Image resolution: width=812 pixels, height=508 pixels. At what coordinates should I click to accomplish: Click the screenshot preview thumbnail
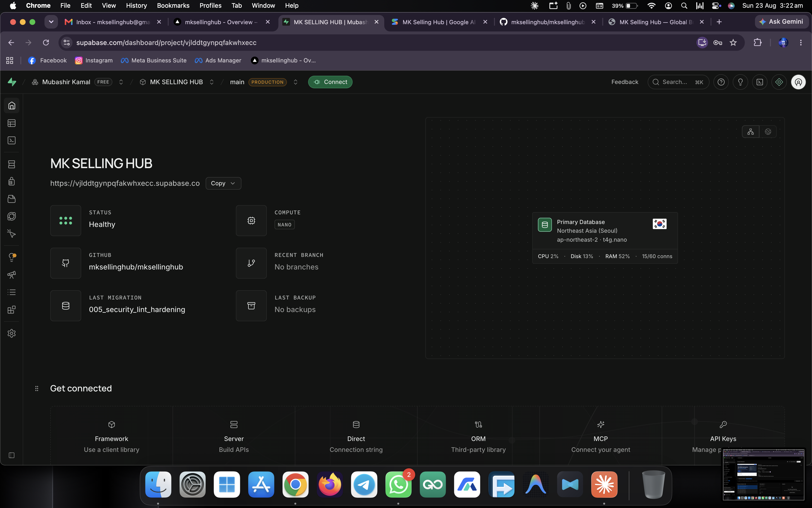(x=763, y=474)
